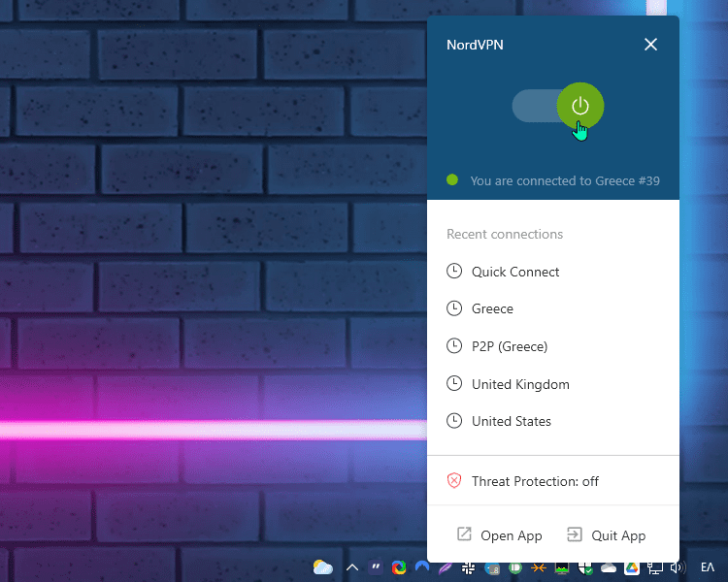This screenshot has height=582, width=728.
Task: Click the green circular 'ID' tray icon
Action: [515, 567]
